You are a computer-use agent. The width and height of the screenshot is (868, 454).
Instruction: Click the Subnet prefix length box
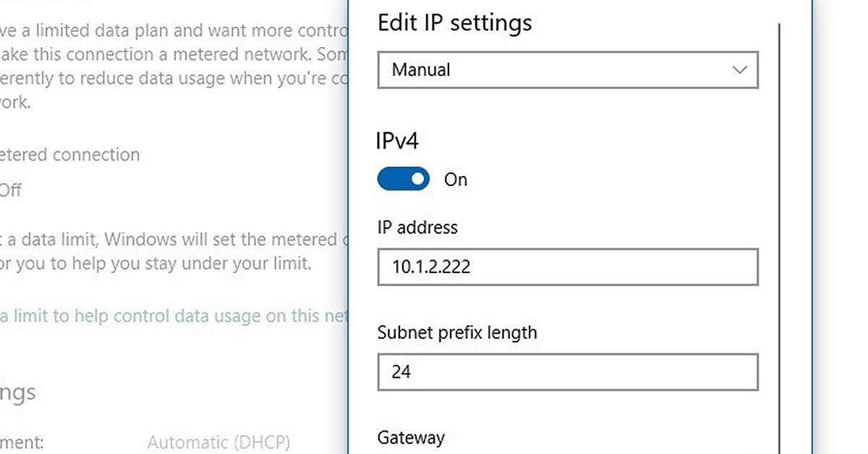(x=568, y=371)
